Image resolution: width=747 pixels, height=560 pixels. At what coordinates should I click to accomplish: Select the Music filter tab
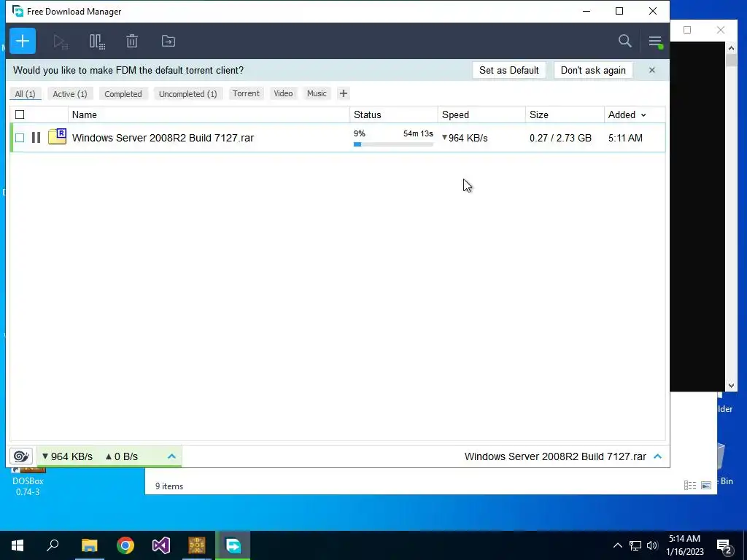click(x=317, y=93)
